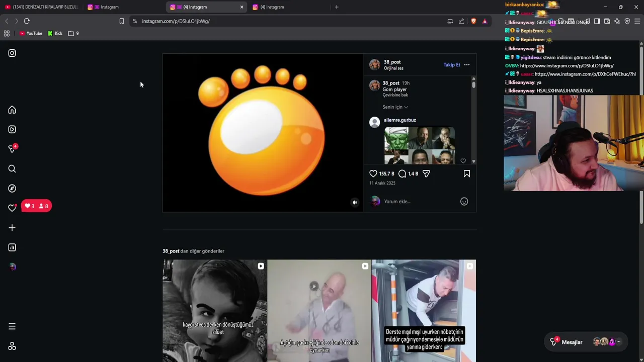The image size is (644, 362).
Task: Open emoji picker in comment box
Action: pos(464,202)
